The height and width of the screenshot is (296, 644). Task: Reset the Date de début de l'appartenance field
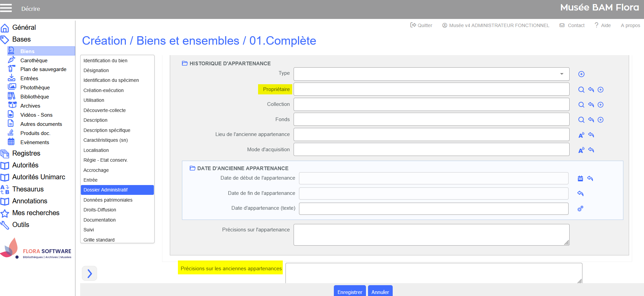[x=590, y=179]
